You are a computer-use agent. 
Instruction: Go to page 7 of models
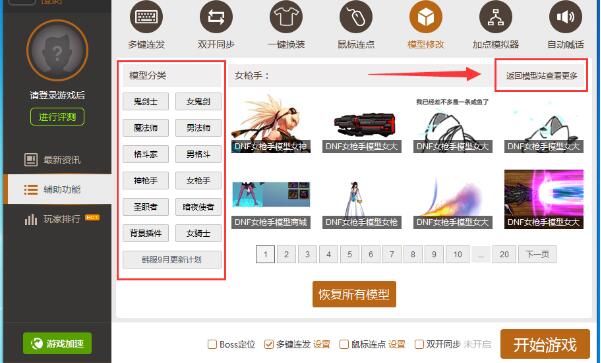(392, 254)
